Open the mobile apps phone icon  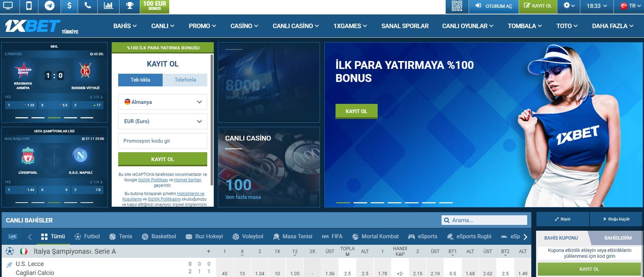(29, 6)
